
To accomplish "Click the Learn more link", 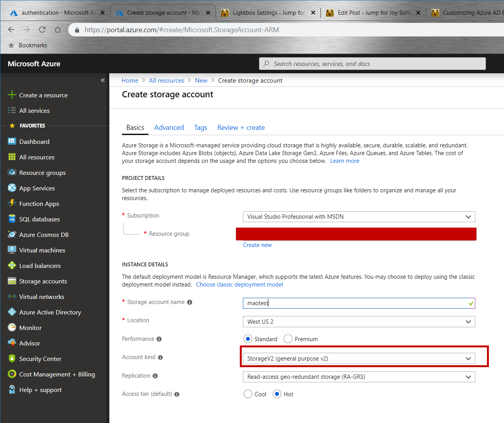I will 345,161.
